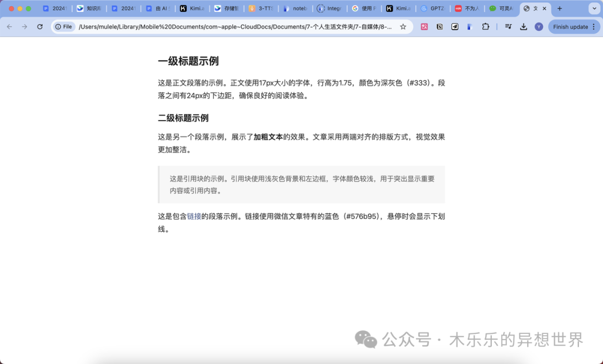Click the browser back arrow

pos(9,27)
